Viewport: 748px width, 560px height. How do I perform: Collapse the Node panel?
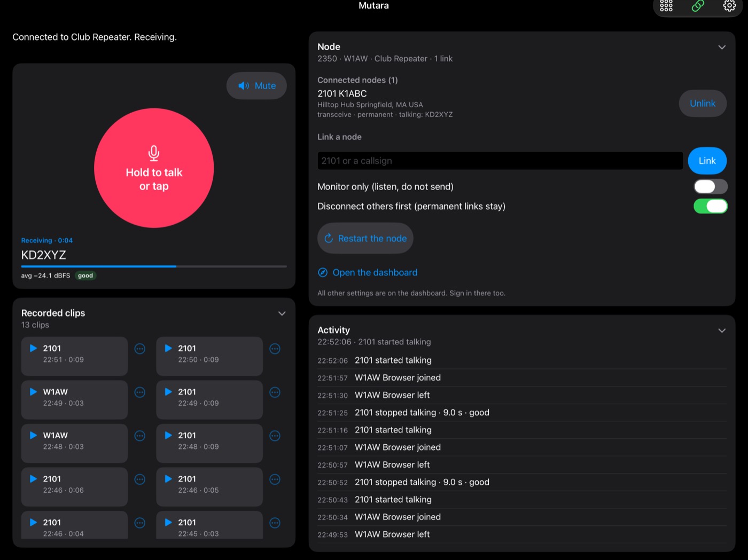coord(722,47)
